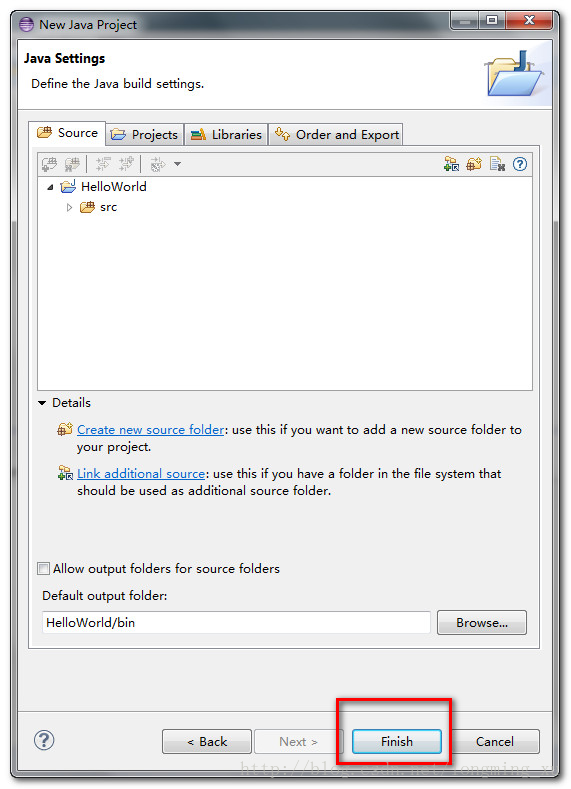Go back with the < Back button

click(x=207, y=742)
